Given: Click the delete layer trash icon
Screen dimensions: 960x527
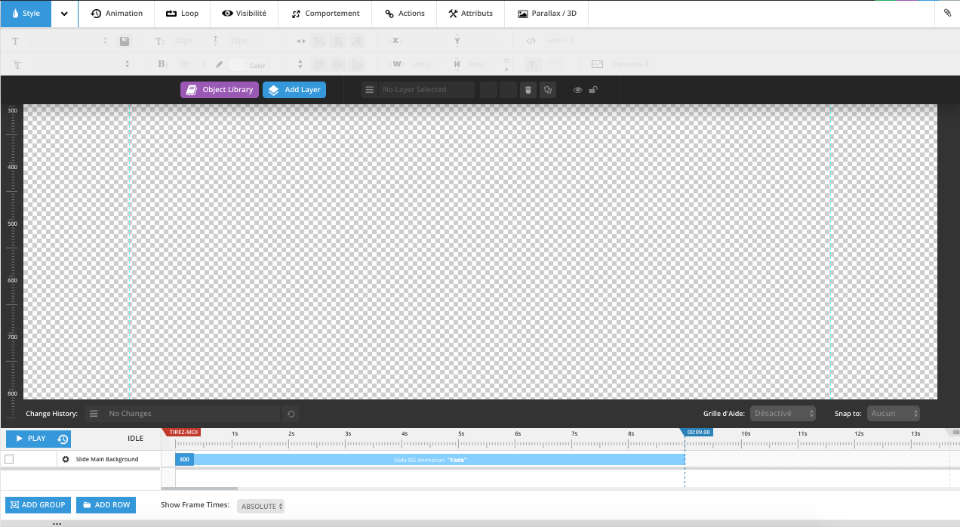Looking at the screenshot, I should pyautogui.click(x=529, y=90).
